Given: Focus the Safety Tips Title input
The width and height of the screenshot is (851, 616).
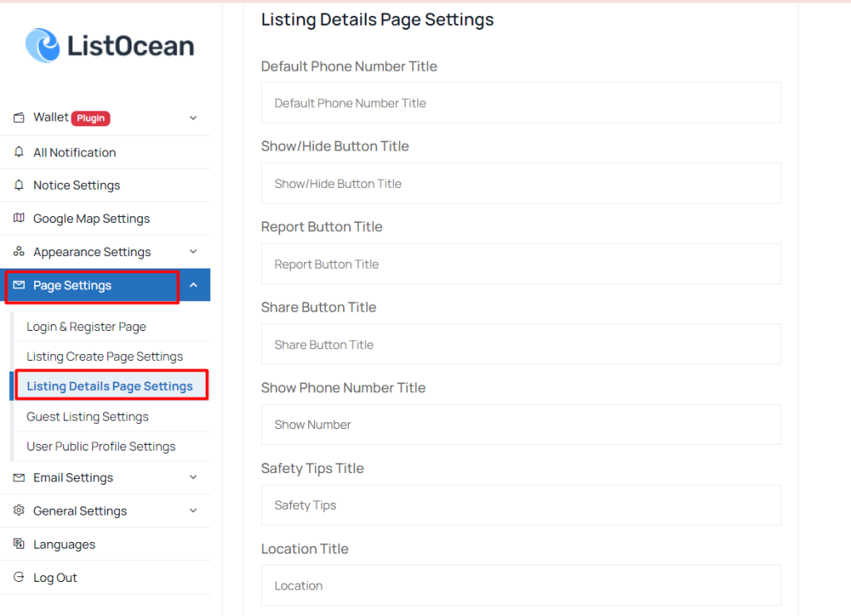Looking at the screenshot, I should point(521,505).
